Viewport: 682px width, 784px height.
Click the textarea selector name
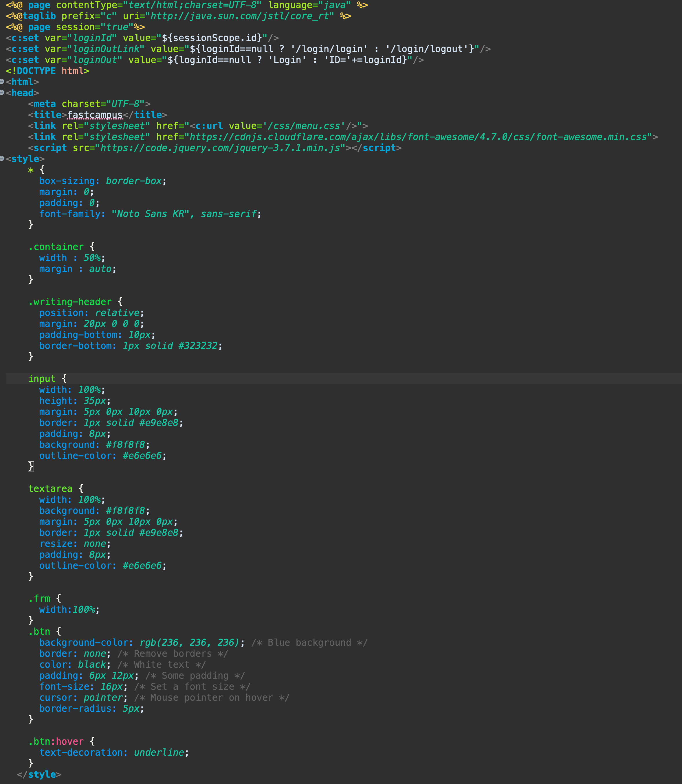(50, 488)
